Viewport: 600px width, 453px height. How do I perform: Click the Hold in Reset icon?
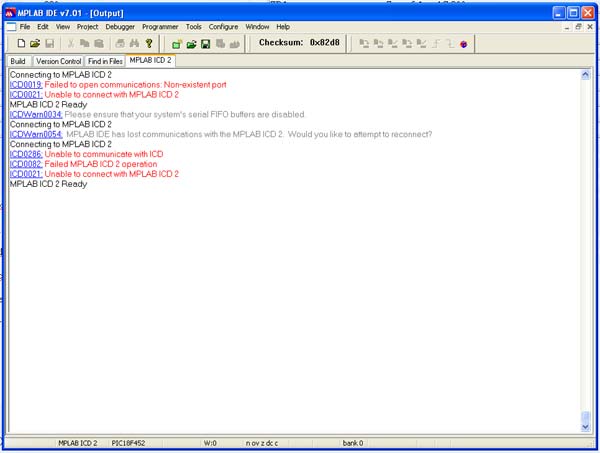(450, 44)
